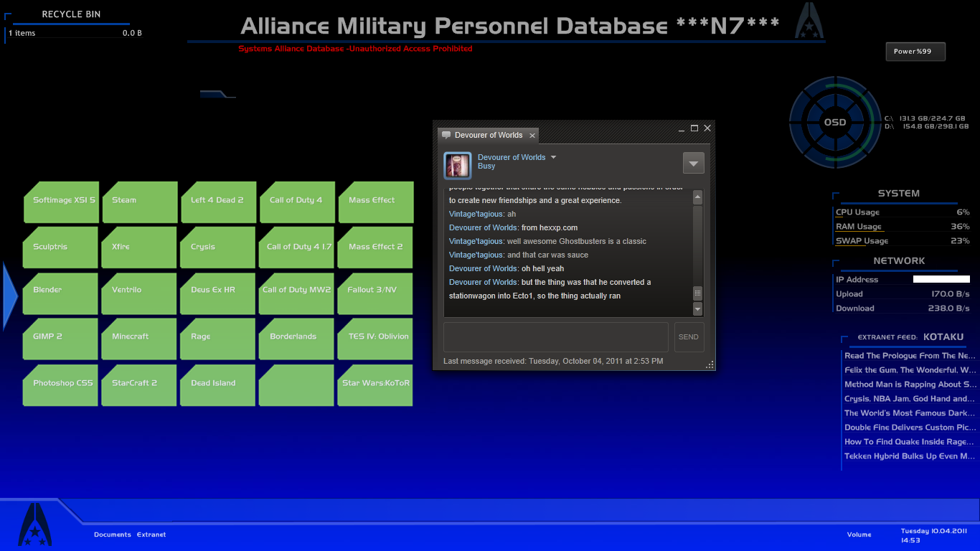Screen dimensions: 980x551
Task: Open the RECYCLE BIN widget header
Action: (71, 14)
